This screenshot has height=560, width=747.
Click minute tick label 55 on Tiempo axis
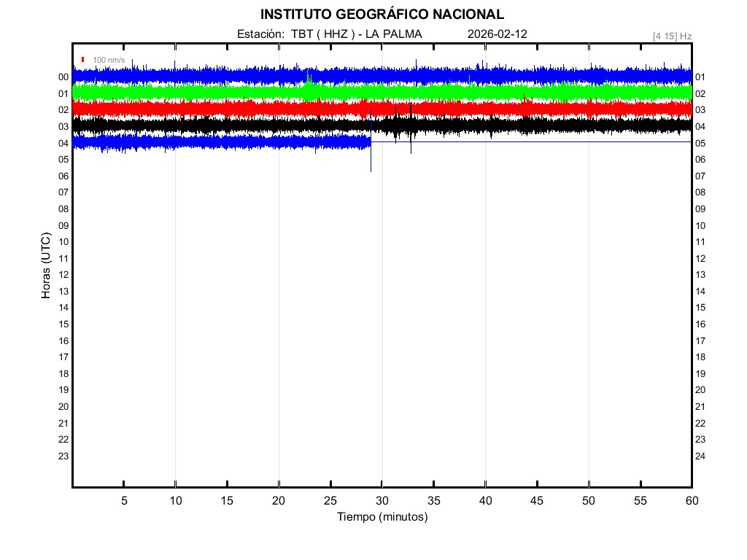pos(640,500)
